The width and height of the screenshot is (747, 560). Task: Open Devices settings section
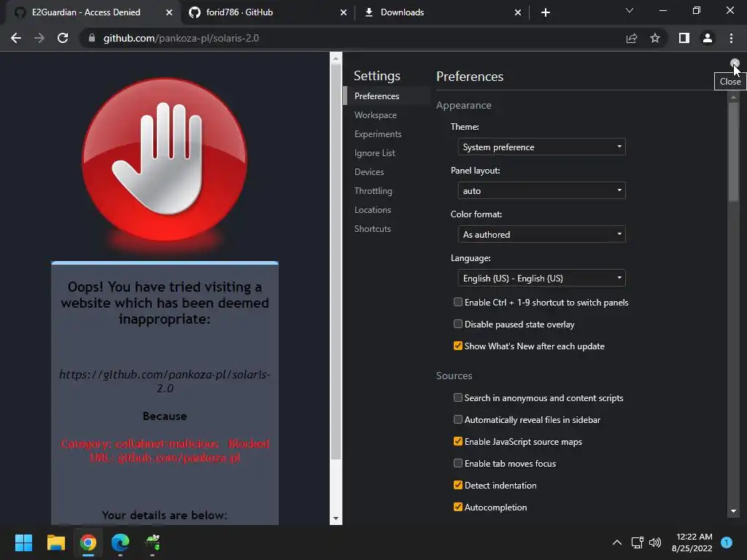pyautogui.click(x=369, y=172)
